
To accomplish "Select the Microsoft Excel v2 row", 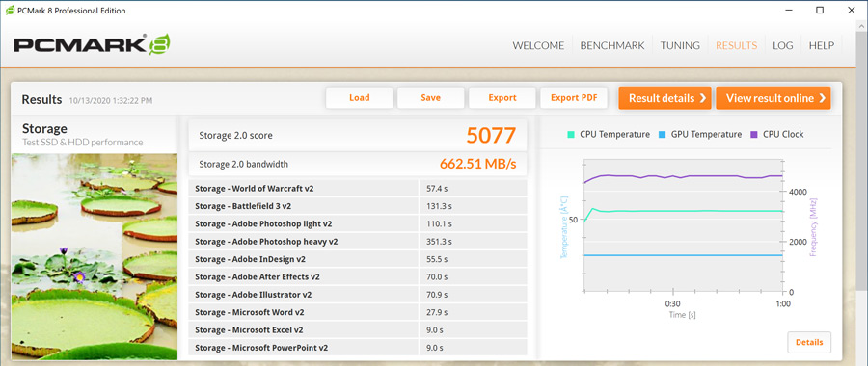I will tap(358, 330).
